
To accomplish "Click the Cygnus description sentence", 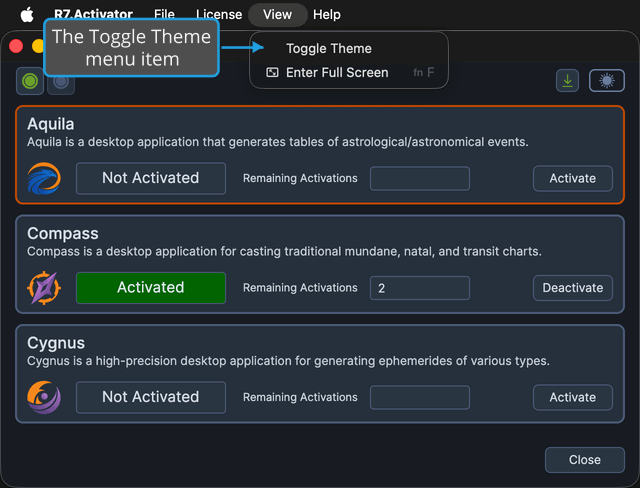I will pyautogui.click(x=288, y=361).
